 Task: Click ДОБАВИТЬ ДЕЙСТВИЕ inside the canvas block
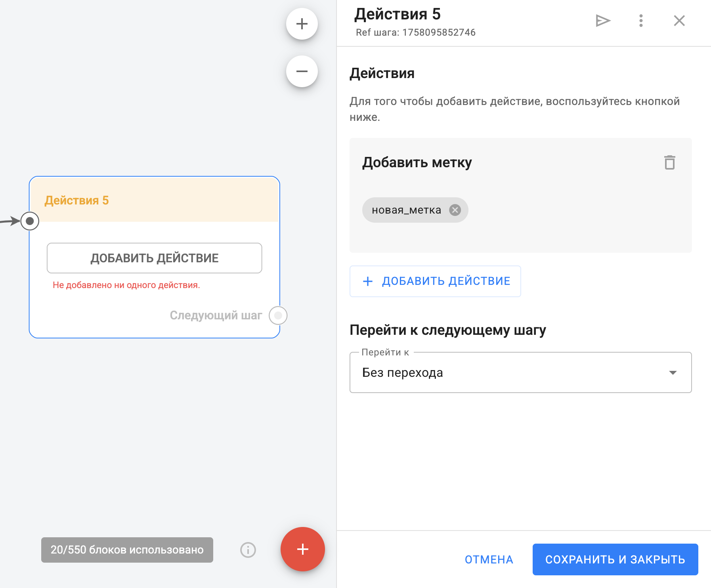click(155, 258)
